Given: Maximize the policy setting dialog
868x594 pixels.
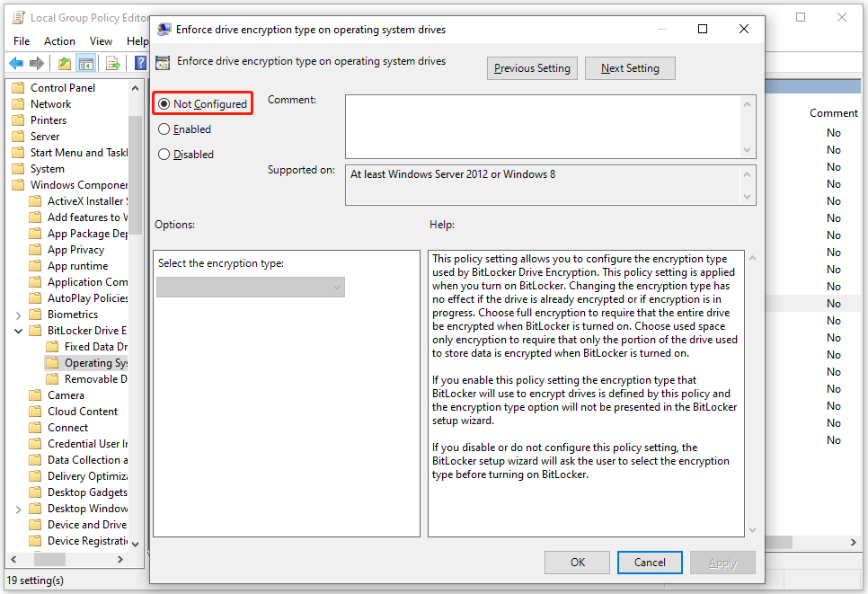Looking at the screenshot, I should 703,29.
